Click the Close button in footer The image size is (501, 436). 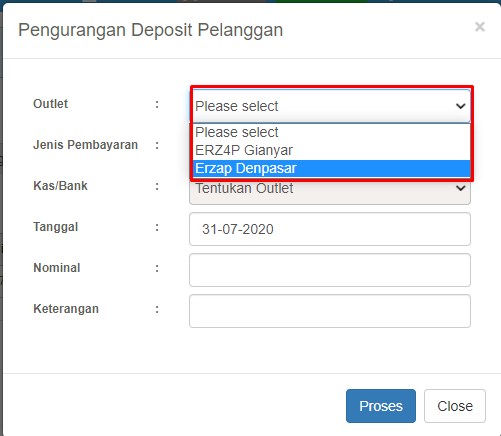(455, 406)
